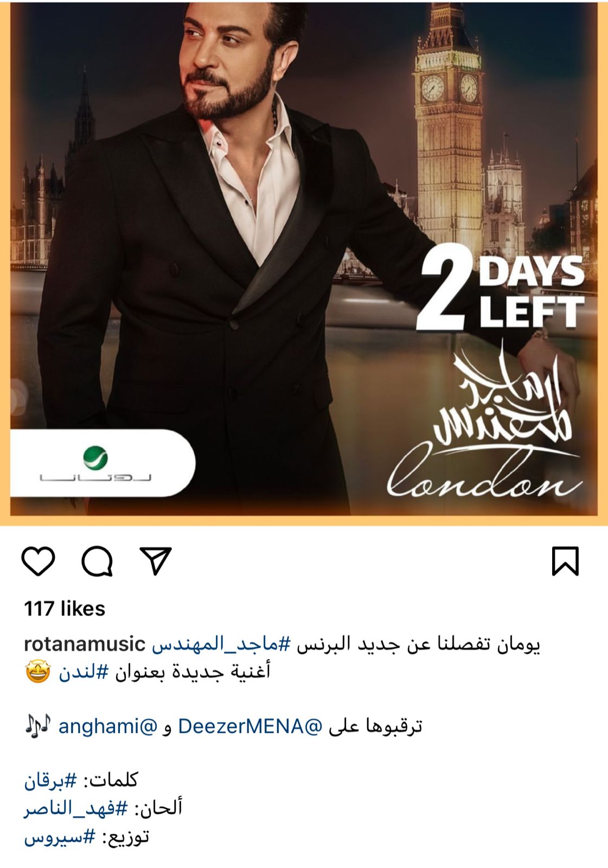The image size is (608, 868).
Task: Open the #لندن hashtag
Action: point(84,672)
